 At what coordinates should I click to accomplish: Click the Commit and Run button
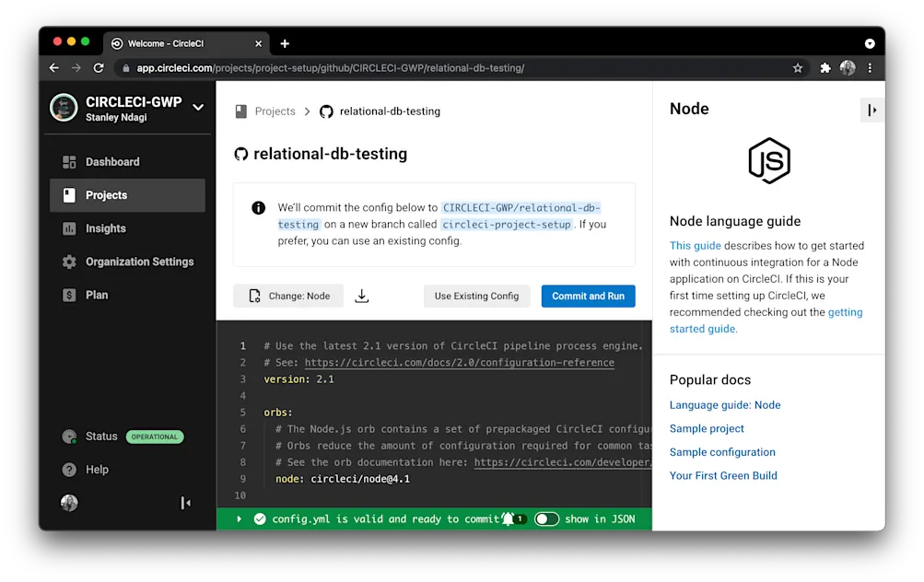[588, 296]
